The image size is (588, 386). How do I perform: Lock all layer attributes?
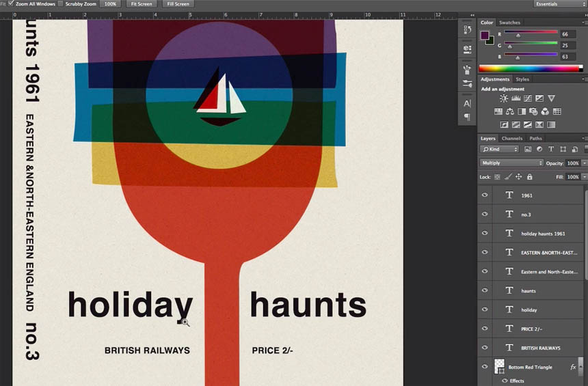(529, 176)
